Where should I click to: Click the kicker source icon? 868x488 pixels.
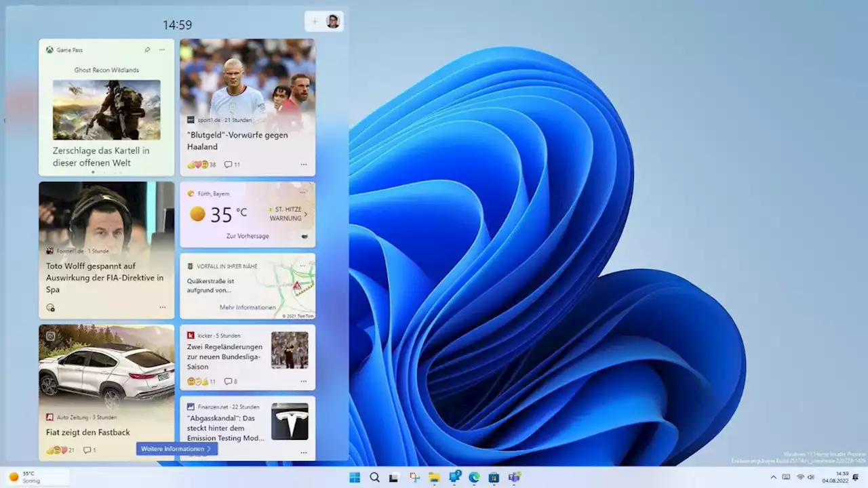[191, 335]
